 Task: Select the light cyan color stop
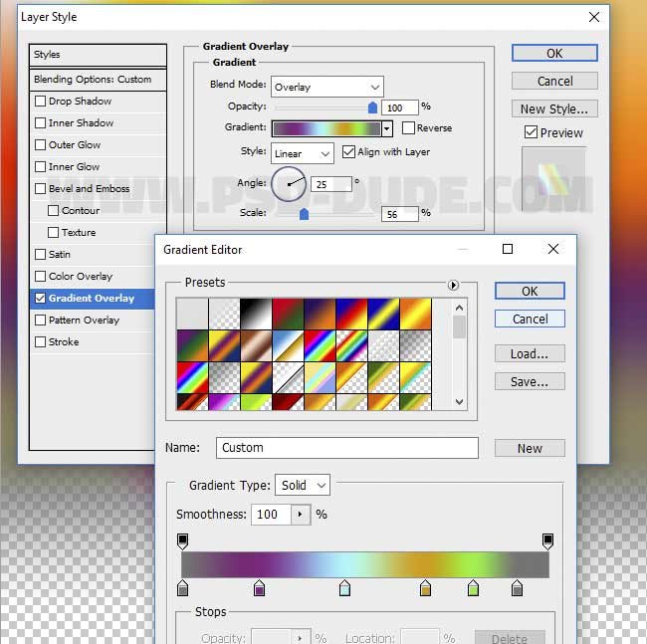coord(344,589)
